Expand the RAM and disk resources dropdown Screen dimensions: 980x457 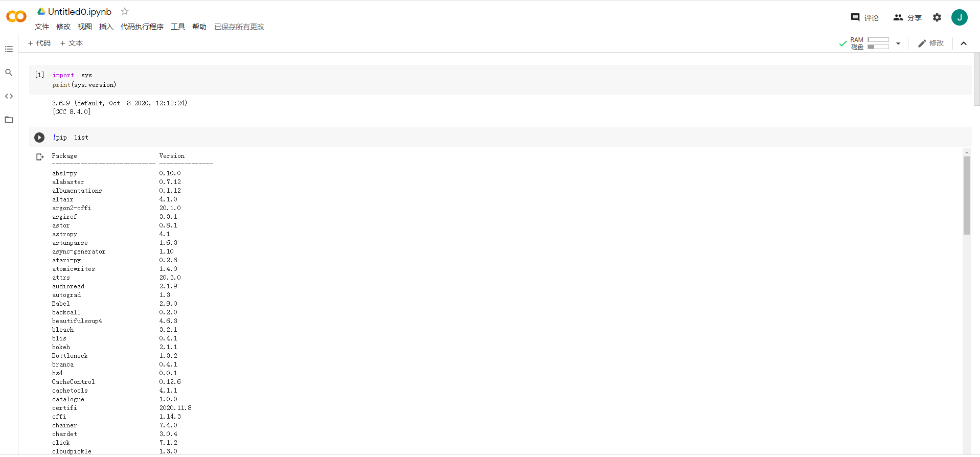(899, 43)
